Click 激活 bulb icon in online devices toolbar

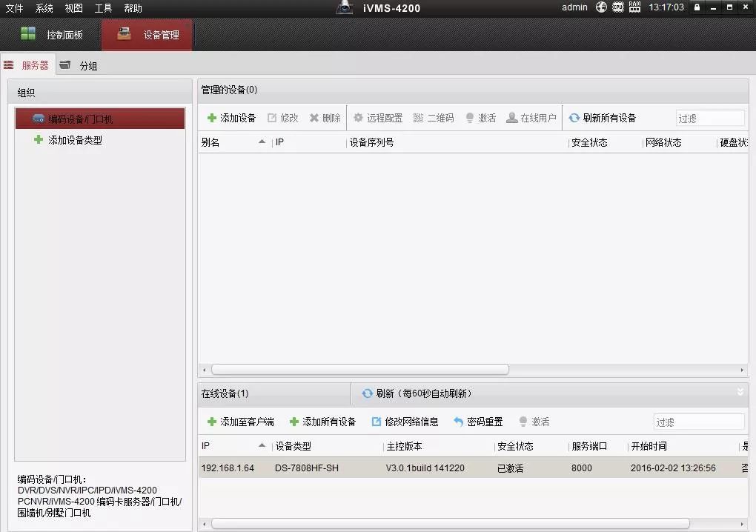pyautogui.click(x=523, y=422)
